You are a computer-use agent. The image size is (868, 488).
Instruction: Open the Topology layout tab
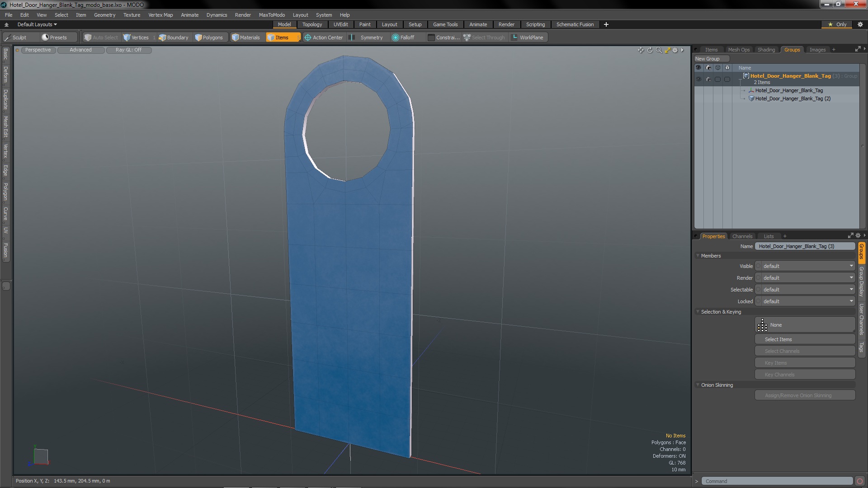pyautogui.click(x=312, y=24)
